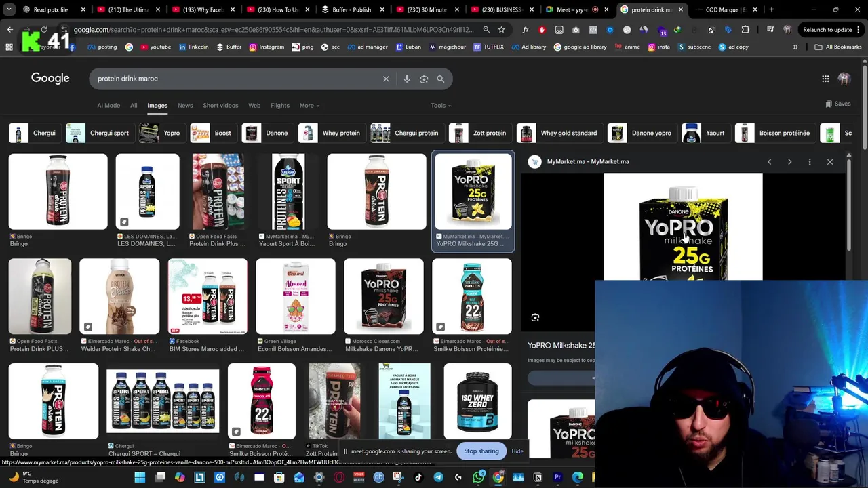Open the Saves collection
The height and width of the screenshot is (488, 868).
838,104
